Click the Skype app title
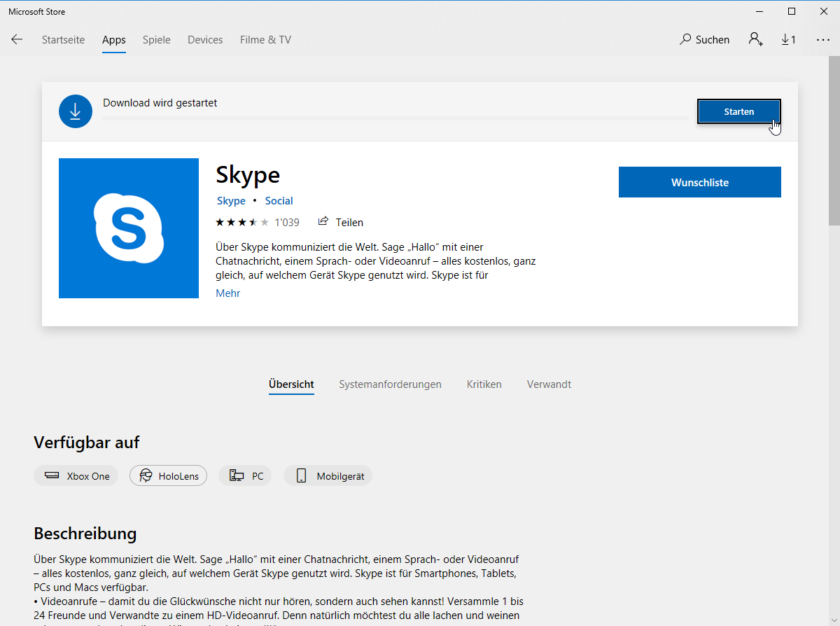 coord(248,174)
